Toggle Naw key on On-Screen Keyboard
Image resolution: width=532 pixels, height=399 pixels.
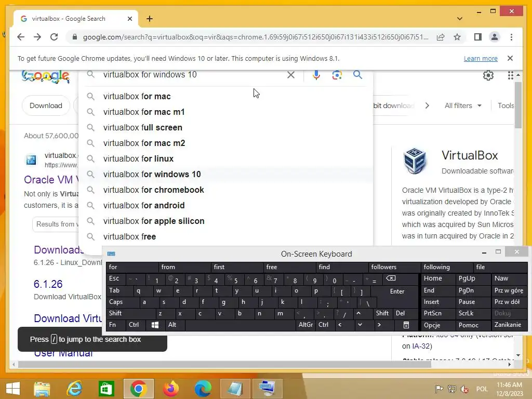(509, 278)
